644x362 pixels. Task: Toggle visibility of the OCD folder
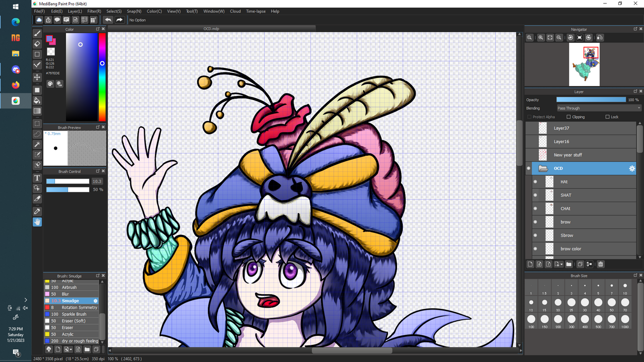pos(528,168)
